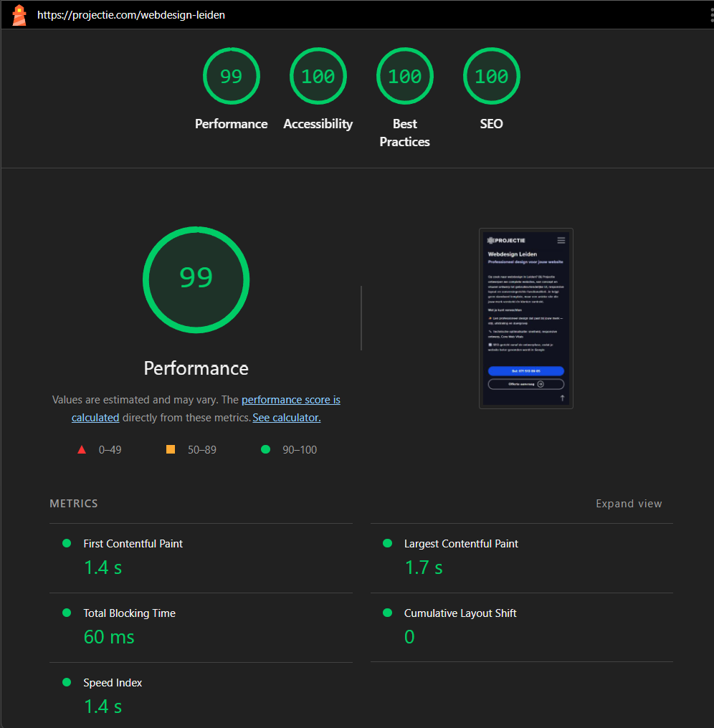
Task: Jump to the Accessibility score gauge
Action: [318, 77]
